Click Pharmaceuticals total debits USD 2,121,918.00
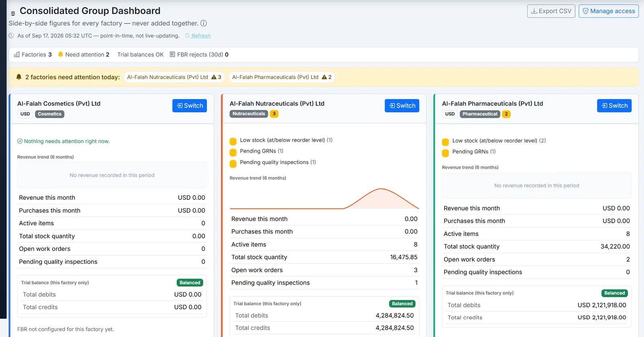Image resolution: width=644 pixels, height=337 pixels. tap(602, 305)
